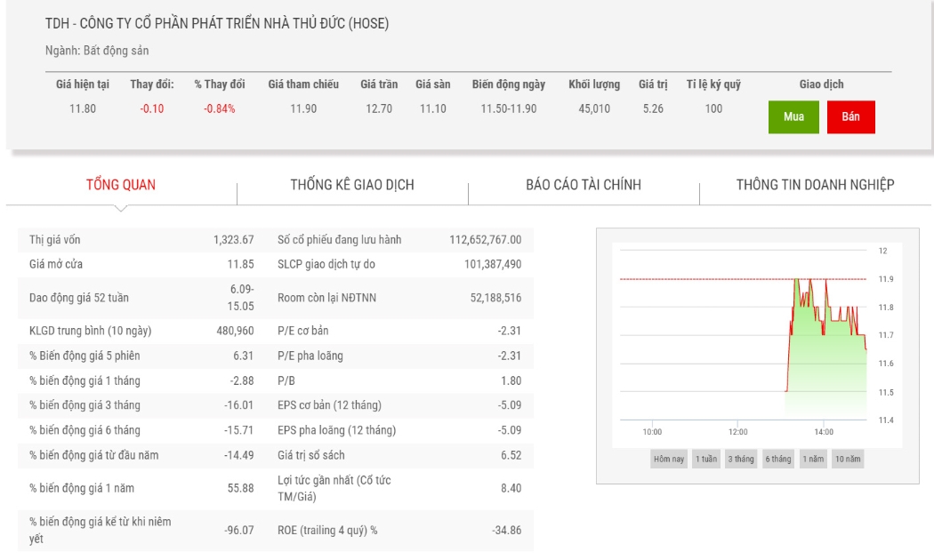Click the EPS cơ bản (12 tháng) label
This screenshot has height=560, width=934.
point(329,405)
